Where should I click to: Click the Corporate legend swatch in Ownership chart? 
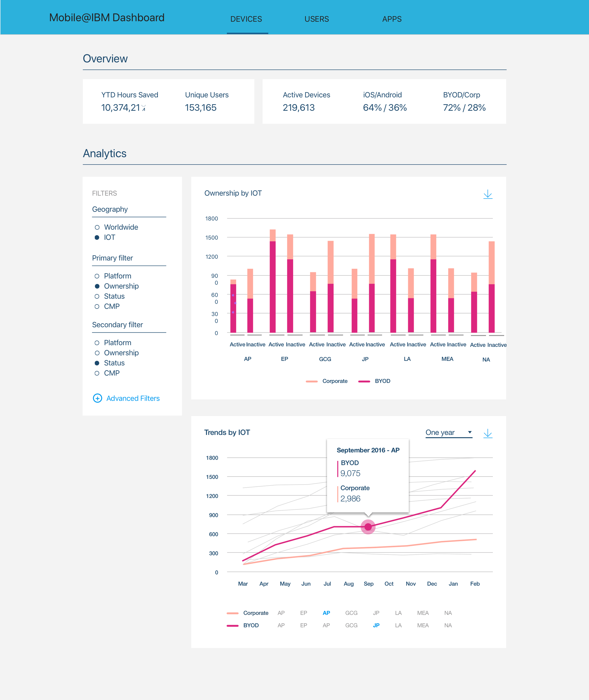coord(311,381)
